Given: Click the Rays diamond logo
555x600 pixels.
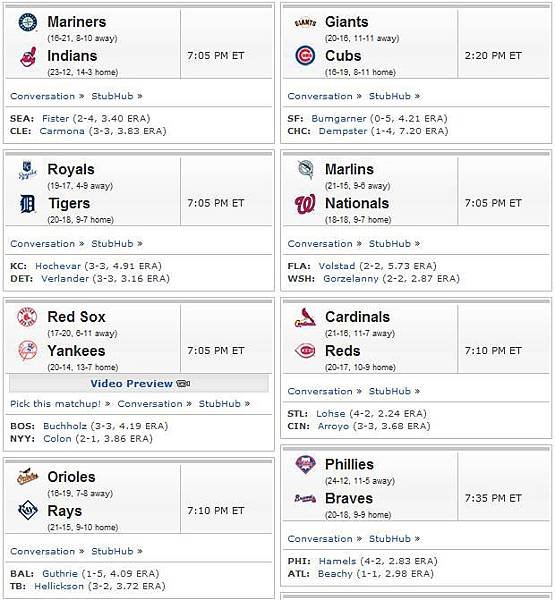Looking at the screenshot, I should [x=28, y=510].
